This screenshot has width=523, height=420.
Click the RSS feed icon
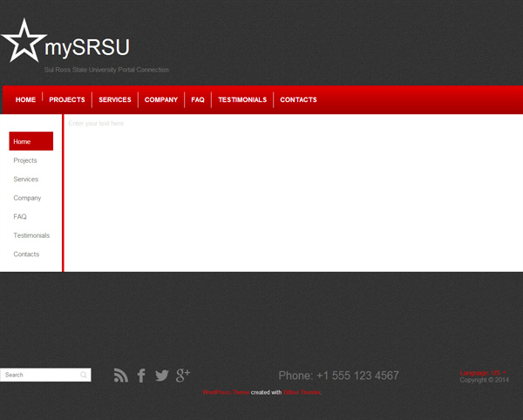point(121,376)
